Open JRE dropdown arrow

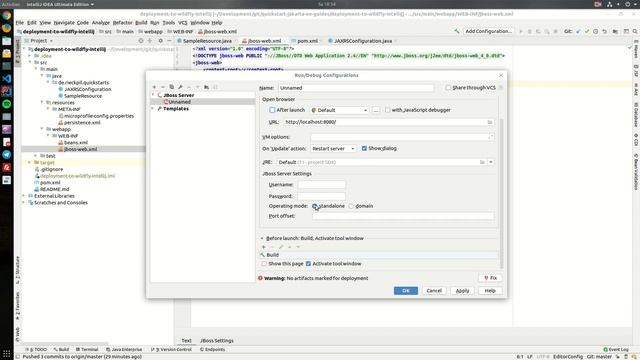[x=491, y=162]
